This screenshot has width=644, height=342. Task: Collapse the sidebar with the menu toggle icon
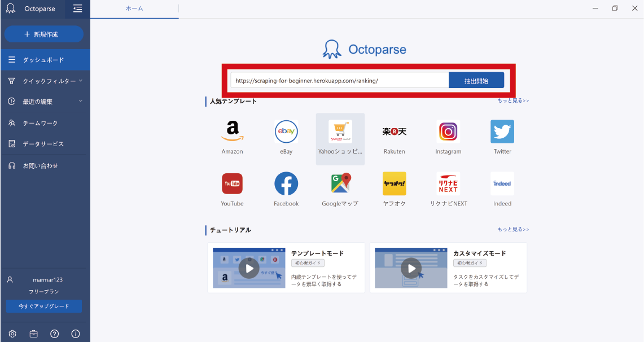click(78, 8)
